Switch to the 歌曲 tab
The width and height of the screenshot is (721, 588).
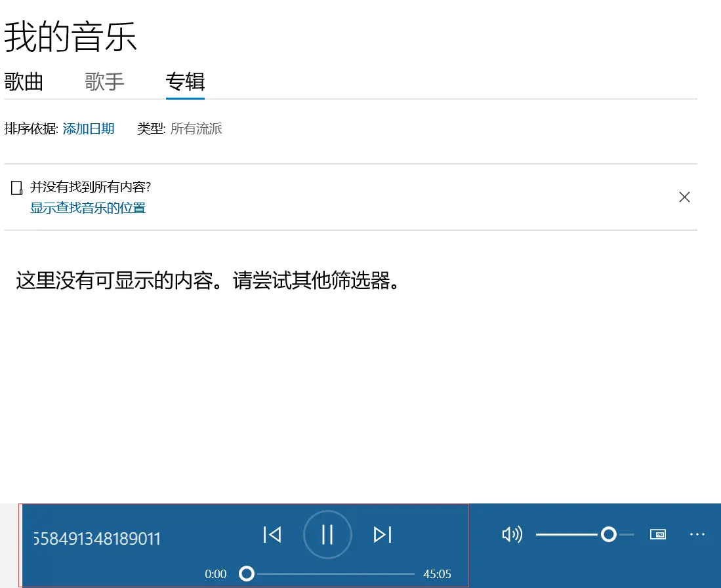click(x=24, y=82)
